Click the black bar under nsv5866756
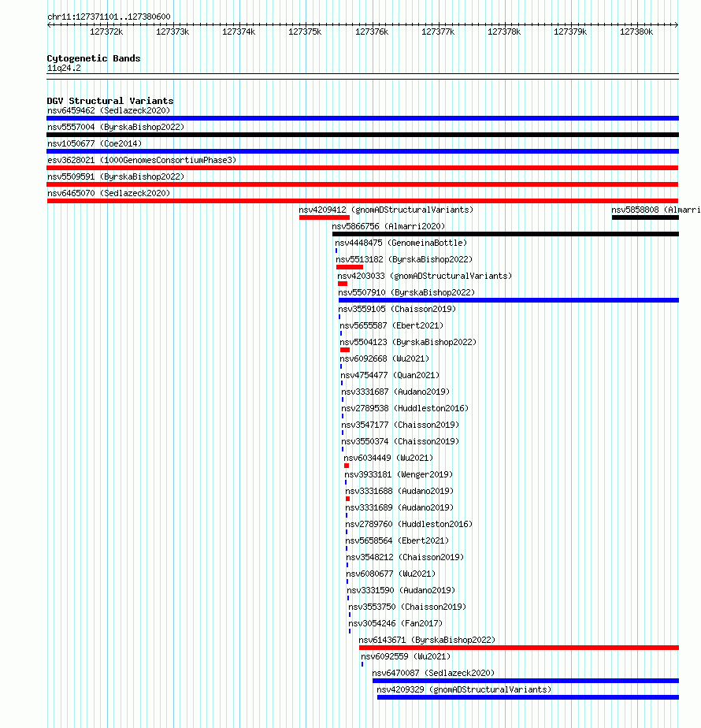The image size is (701, 728). click(506, 235)
